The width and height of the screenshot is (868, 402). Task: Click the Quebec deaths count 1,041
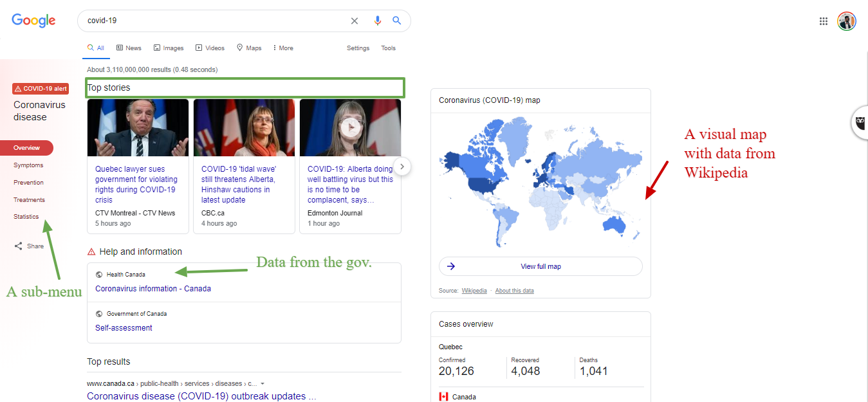(x=594, y=371)
